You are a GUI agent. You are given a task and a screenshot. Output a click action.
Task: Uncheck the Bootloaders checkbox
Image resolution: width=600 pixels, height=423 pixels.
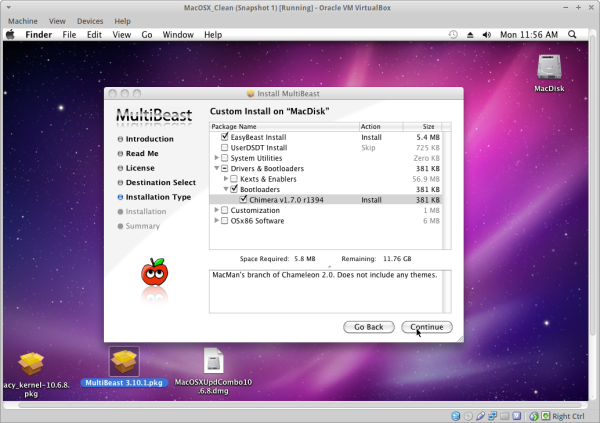click(234, 189)
